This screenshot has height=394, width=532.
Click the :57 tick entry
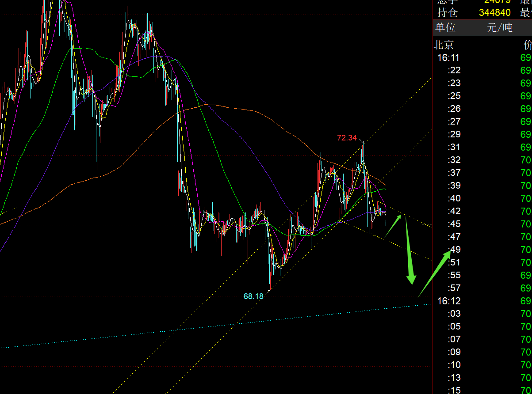[x=454, y=288]
